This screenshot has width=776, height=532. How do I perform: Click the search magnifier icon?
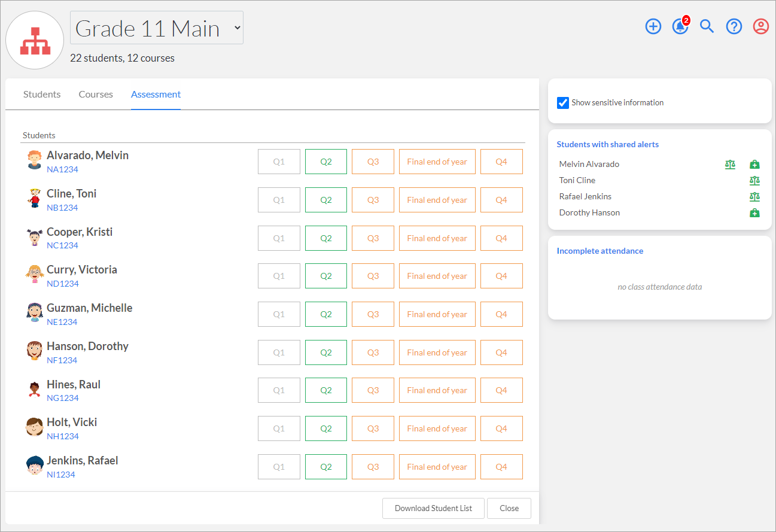pos(707,26)
